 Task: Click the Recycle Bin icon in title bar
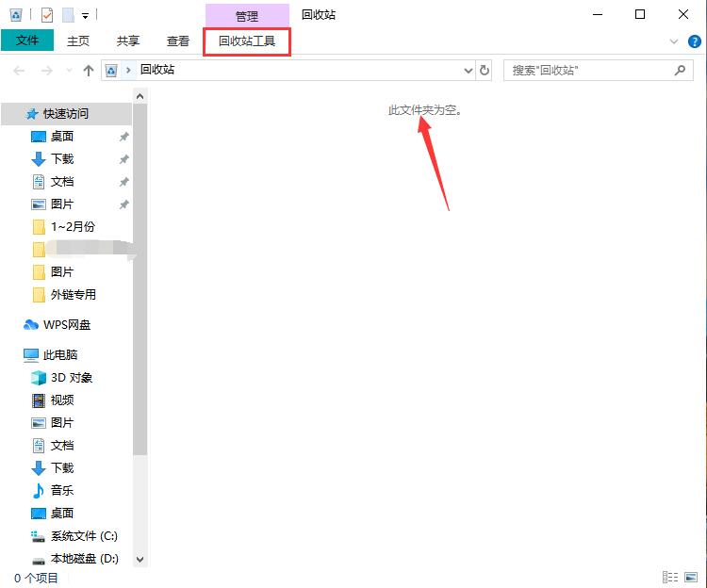point(15,15)
